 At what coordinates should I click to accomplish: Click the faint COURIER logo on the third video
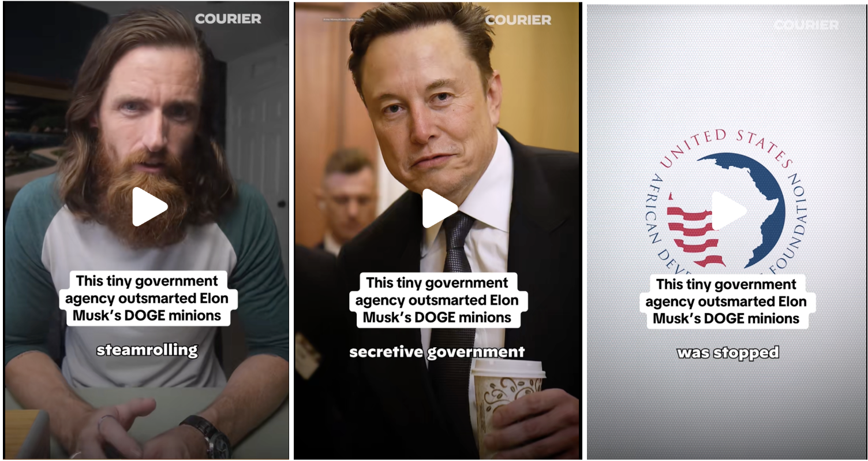[x=806, y=25]
